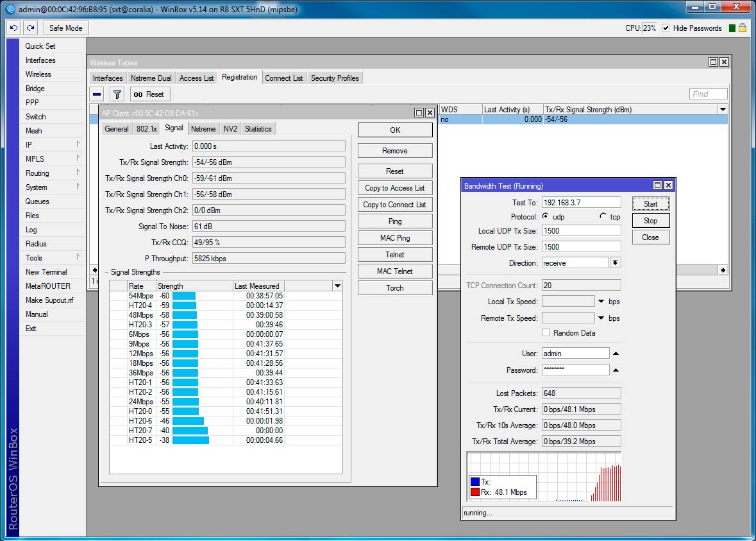Click OK button in AP Client

coord(395,130)
